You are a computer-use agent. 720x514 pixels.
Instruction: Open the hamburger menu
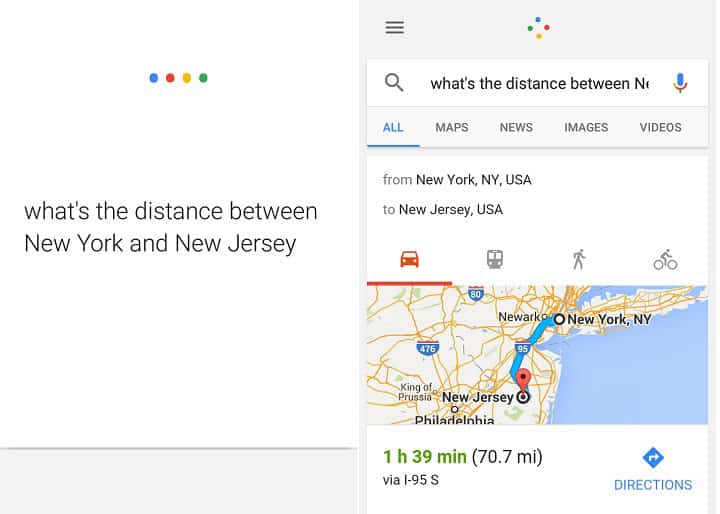click(394, 28)
